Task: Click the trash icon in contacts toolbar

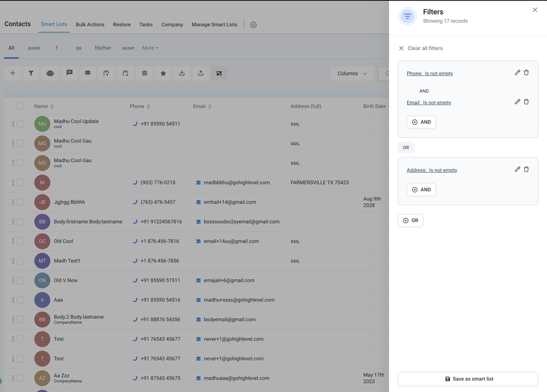Action: (144, 73)
